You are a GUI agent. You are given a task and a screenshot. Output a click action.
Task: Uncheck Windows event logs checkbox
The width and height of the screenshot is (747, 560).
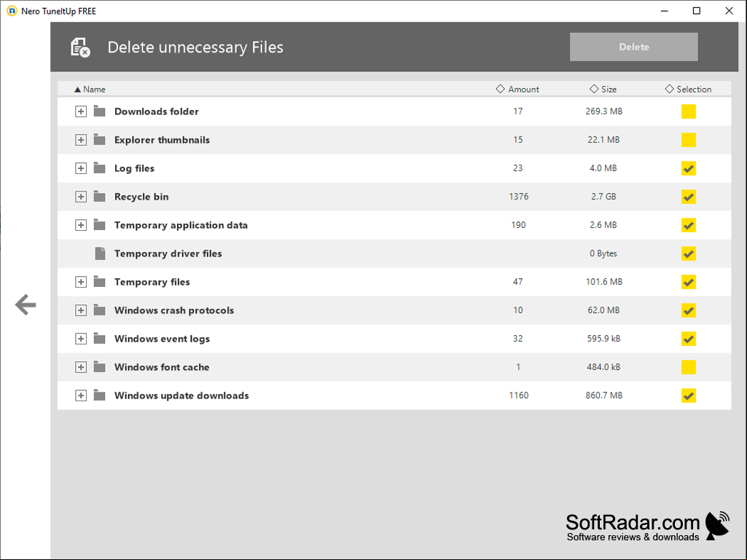pos(689,339)
